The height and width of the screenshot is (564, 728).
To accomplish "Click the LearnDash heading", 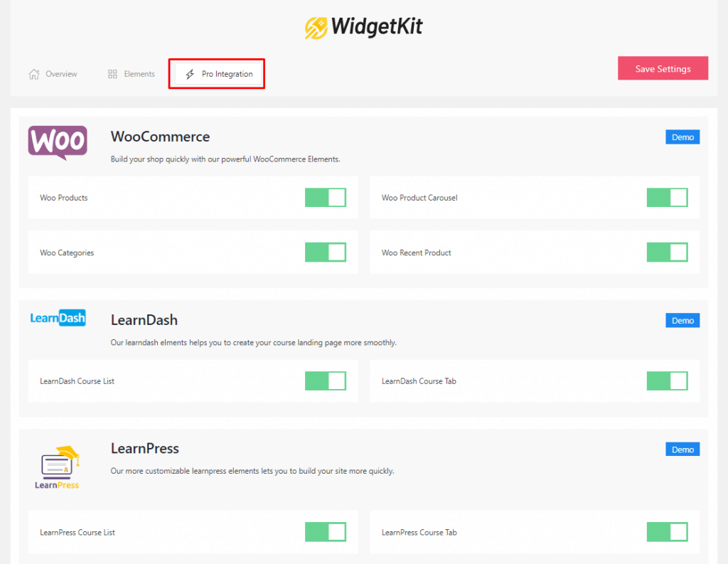I will click(x=144, y=320).
